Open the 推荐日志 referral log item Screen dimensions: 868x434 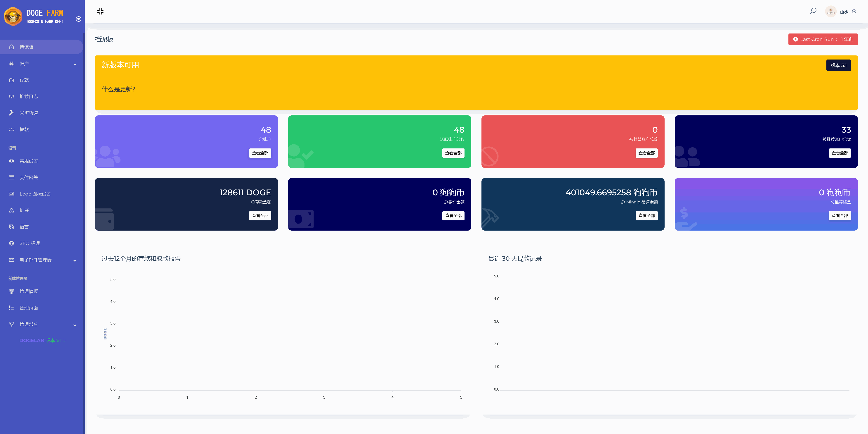point(29,96)
